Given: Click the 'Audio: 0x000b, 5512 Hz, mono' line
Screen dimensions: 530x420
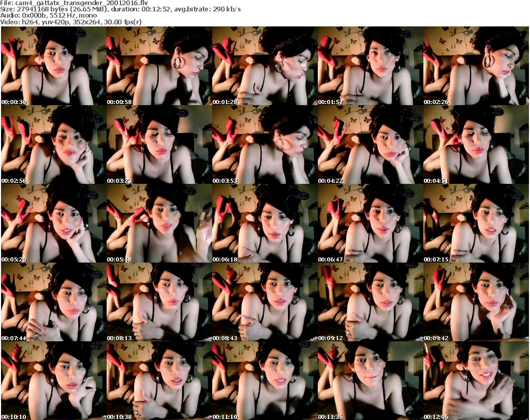Looking at the screenshot, I should click(x=49, y=16).
